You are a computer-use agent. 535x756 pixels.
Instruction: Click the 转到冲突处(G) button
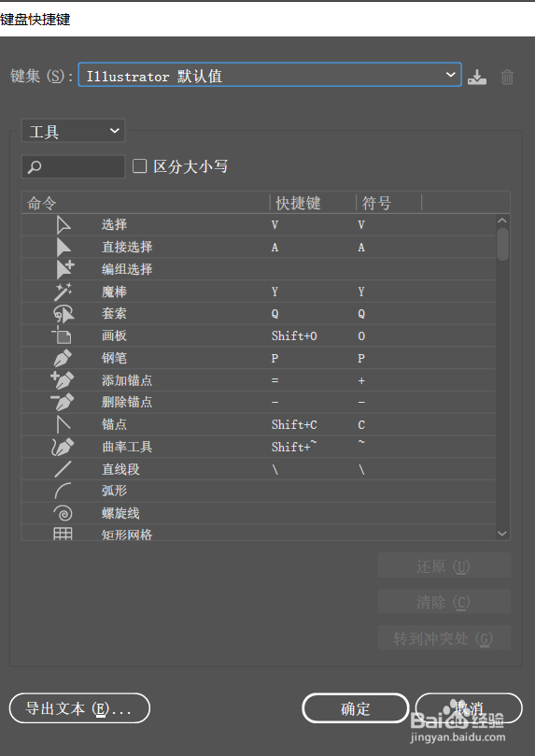point(444,638)
